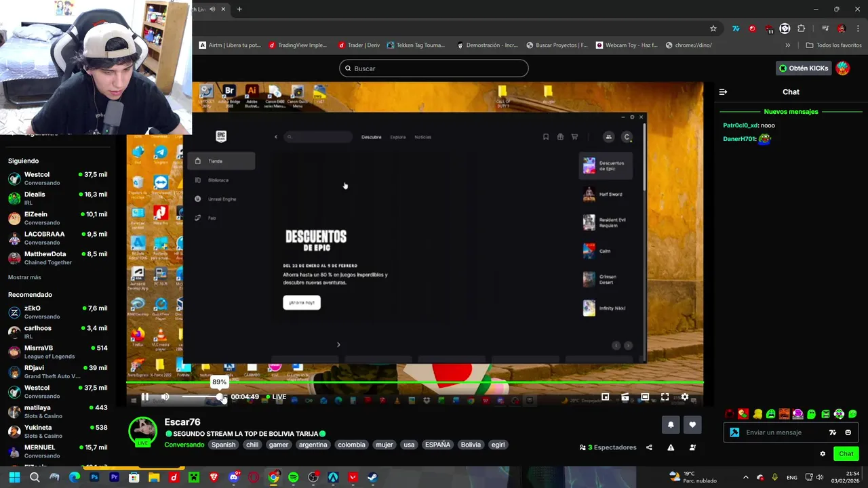
Task: Open zEkO recommended channel
Action: click(58, 312)
